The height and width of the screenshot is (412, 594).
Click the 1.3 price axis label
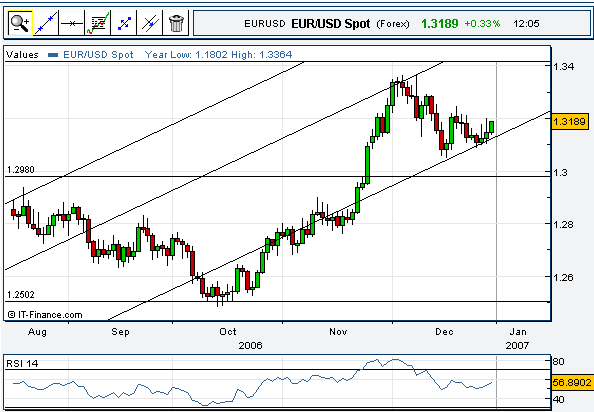pos(561,173)
